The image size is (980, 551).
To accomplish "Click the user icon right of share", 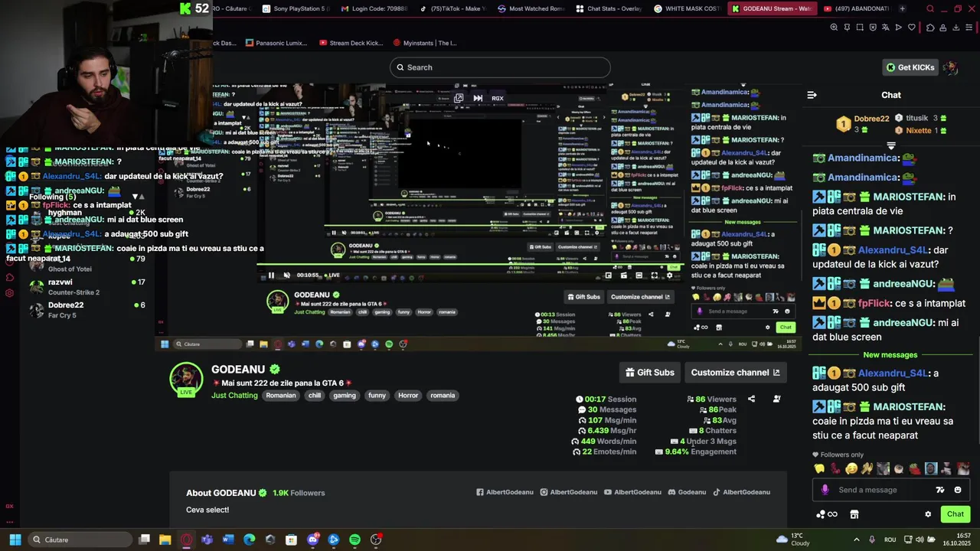I will pos(776,399).
